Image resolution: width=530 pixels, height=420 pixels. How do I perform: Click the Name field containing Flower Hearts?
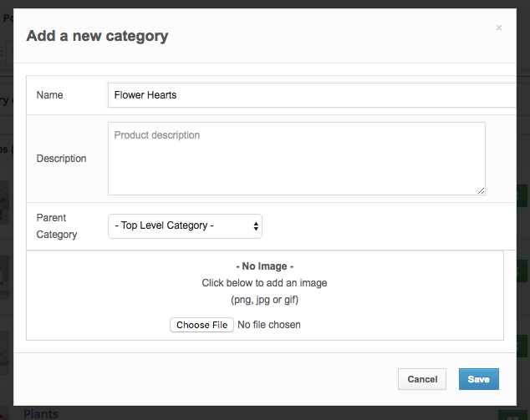(x=309, y=95)
